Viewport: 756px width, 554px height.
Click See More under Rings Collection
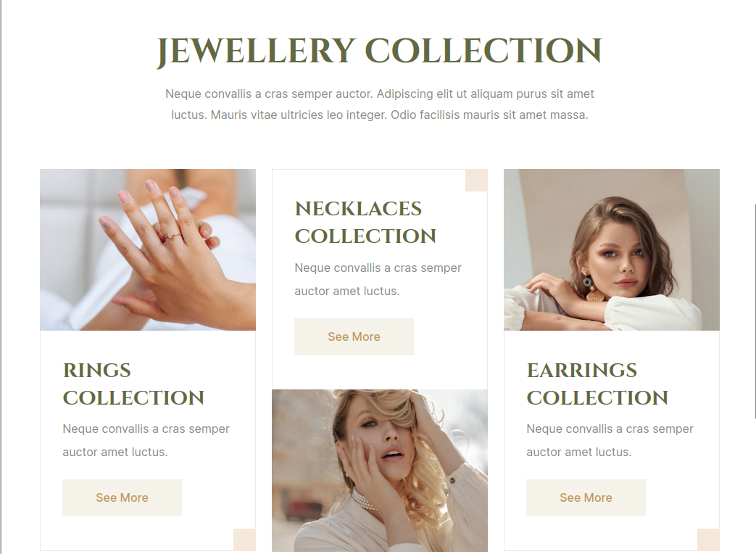122,497
